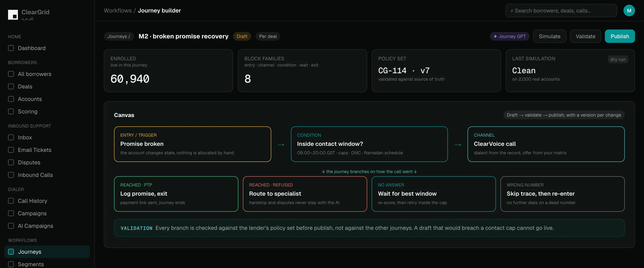Click the Workflows breadcrumb link
The image size is (644, 268).
(x=118, y=10)
